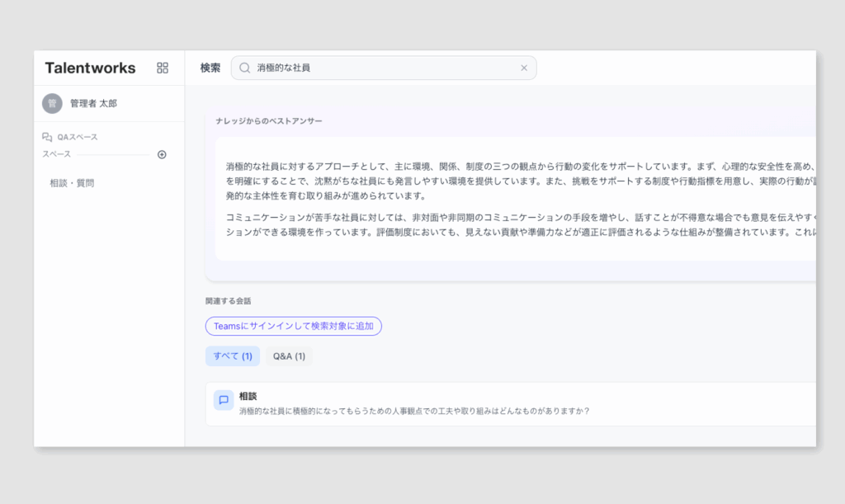Add a new space with plus icon

[162, 154]
